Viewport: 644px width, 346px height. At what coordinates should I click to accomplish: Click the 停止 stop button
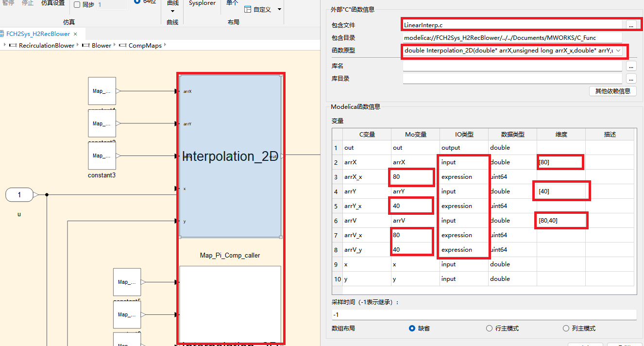click(28, 3)
